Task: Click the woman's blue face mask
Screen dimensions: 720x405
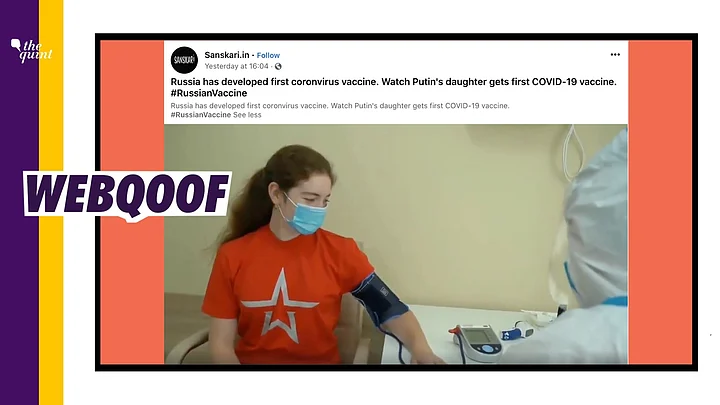Action: point(305,214)
